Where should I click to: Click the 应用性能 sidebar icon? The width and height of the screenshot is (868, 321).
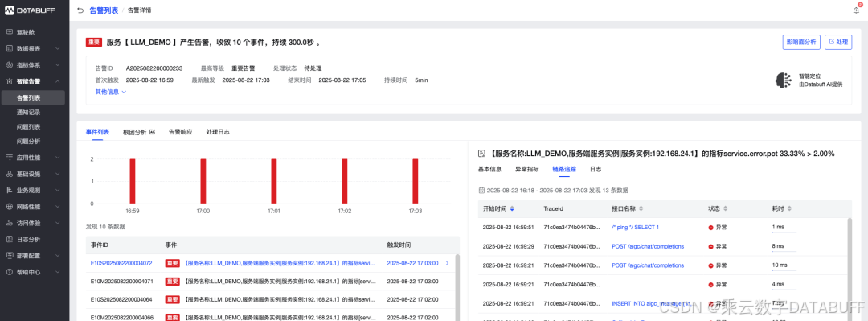10,158
